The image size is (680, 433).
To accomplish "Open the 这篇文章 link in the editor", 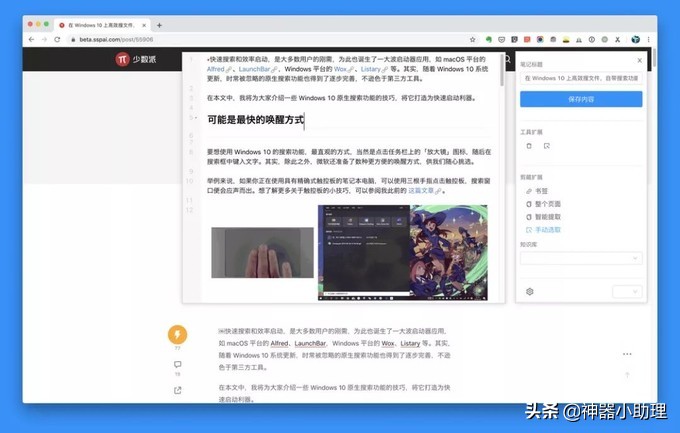I will click(x=421, y=190).
